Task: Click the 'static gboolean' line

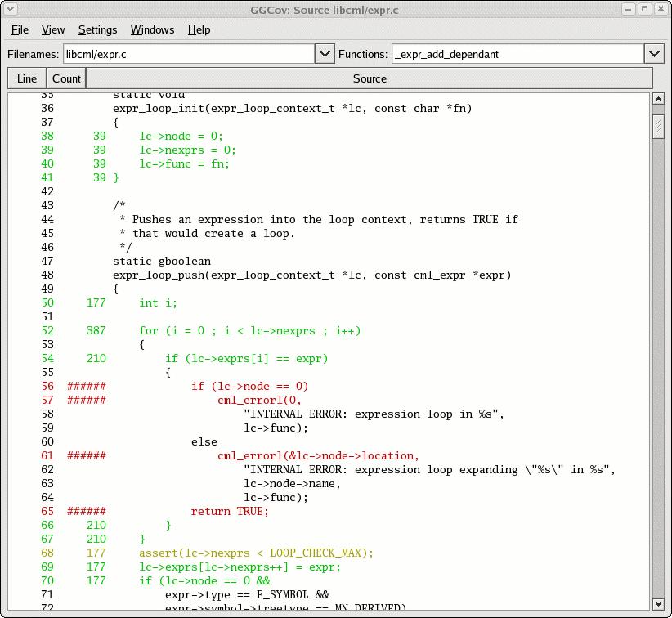Action: click(162, 262)
